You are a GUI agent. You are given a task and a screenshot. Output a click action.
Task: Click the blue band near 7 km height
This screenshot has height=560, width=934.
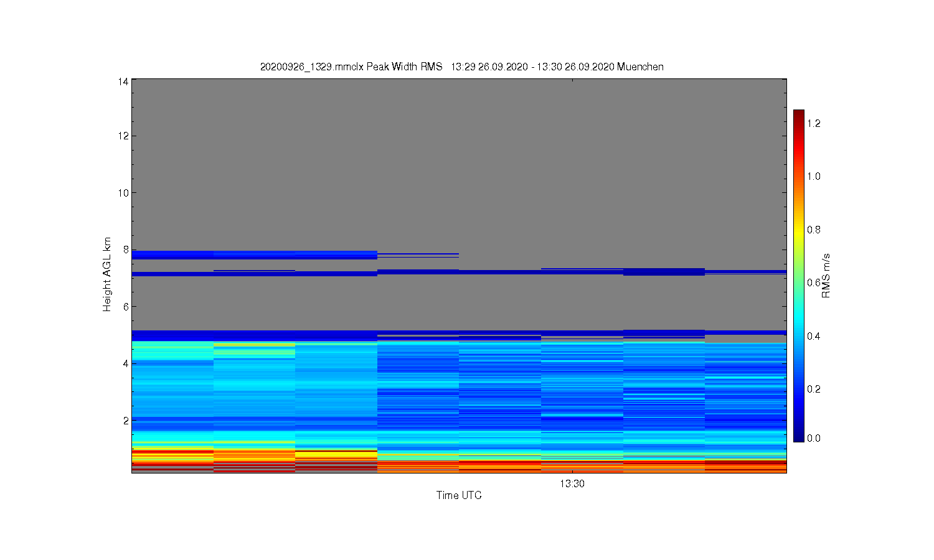(459, 272)
